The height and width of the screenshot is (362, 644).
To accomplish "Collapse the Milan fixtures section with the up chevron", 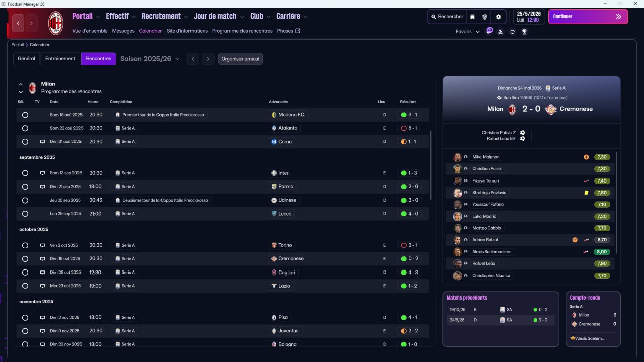I will click(21, 84).
